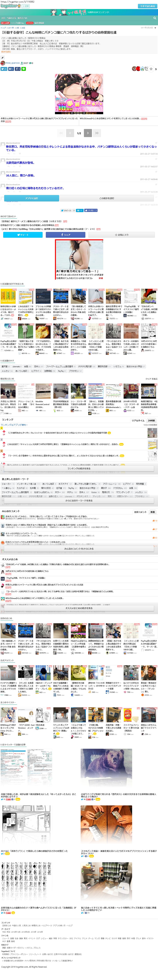This screenshot has height=980, width=158.
Task: Go to first page double-left arrow
Action: [61, 133]
